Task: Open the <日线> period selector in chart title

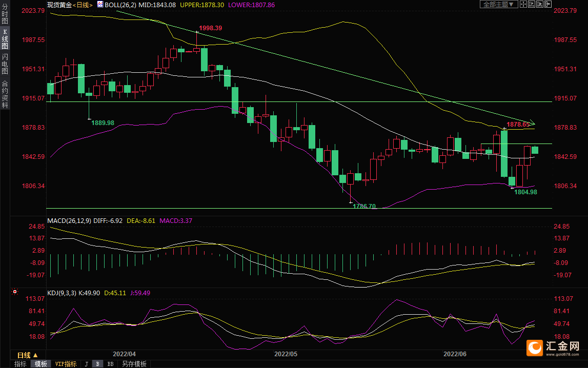Action: tap(82, 5)
